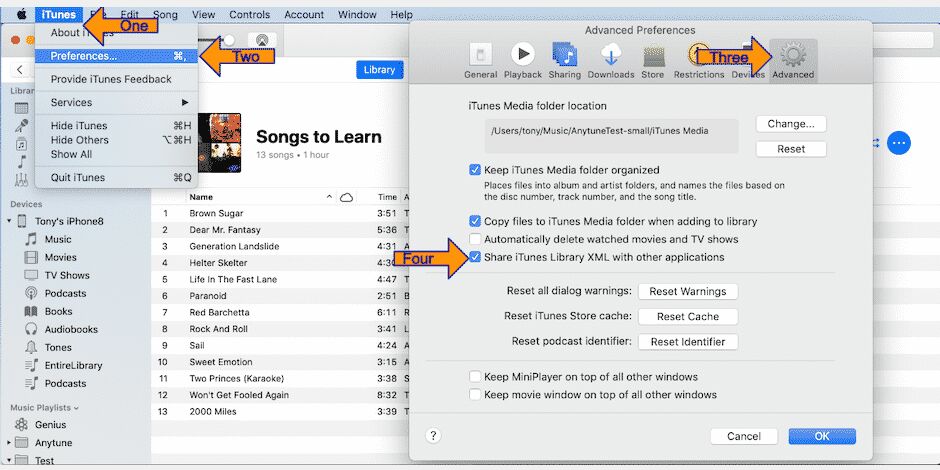940x470 pixels.
Task: Toggle Automatically delete watched movies
Action: [475, 239]
